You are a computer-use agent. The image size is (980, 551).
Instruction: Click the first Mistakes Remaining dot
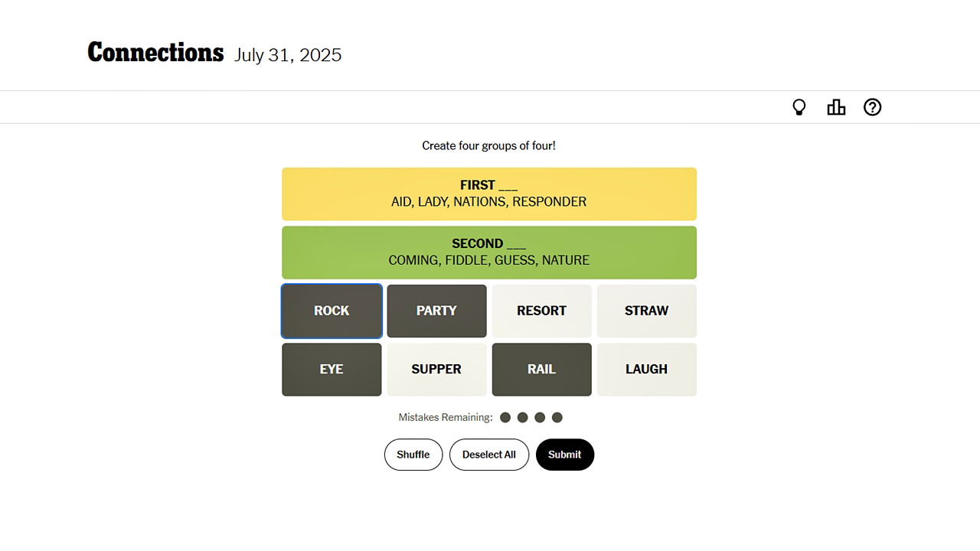505,417
